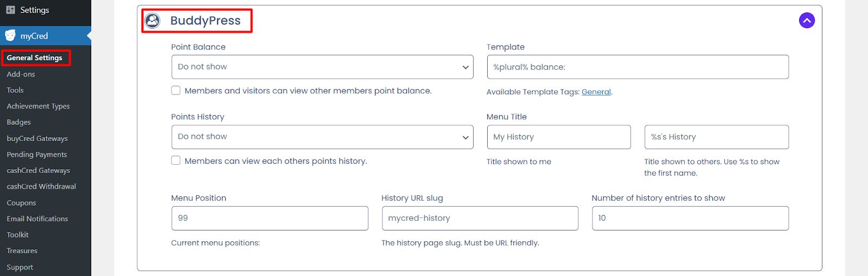
Task: Click the History URL slug field
Action: point(480,218)
